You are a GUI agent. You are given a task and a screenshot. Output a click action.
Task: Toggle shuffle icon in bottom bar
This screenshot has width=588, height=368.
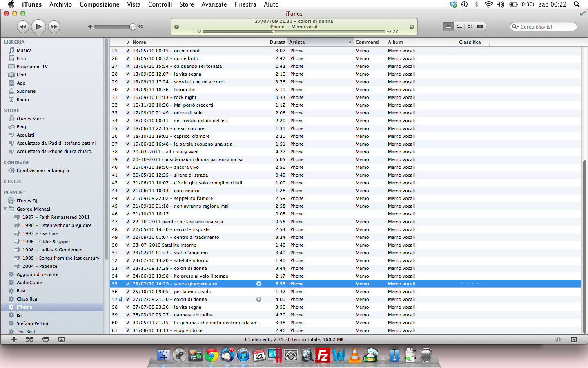coord(30,339)
